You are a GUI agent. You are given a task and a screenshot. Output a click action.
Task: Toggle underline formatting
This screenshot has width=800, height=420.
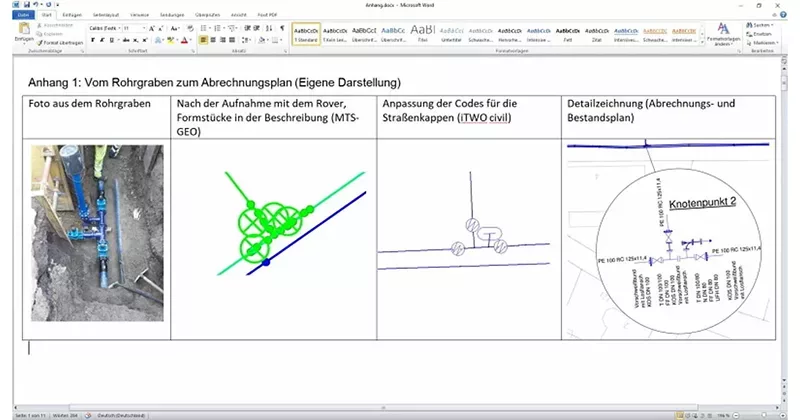112,40
